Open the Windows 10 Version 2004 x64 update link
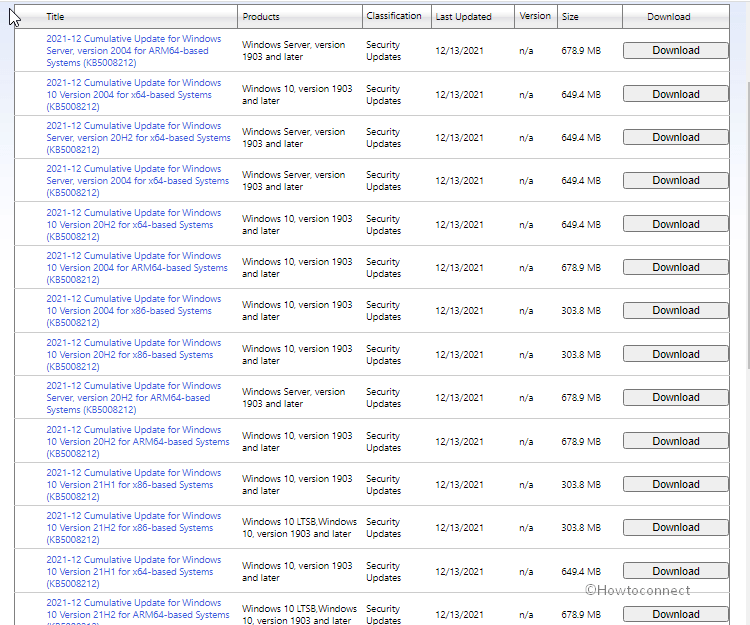The height and width of the screenshot is (625, 750). 133,95
